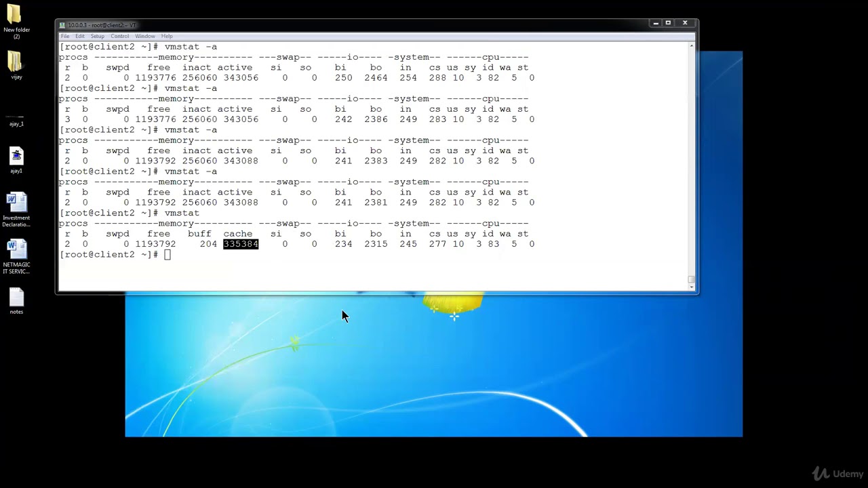Open the Window menu
Image resolution: width=868 pixels, height=488 pixels.
[145, 36]
